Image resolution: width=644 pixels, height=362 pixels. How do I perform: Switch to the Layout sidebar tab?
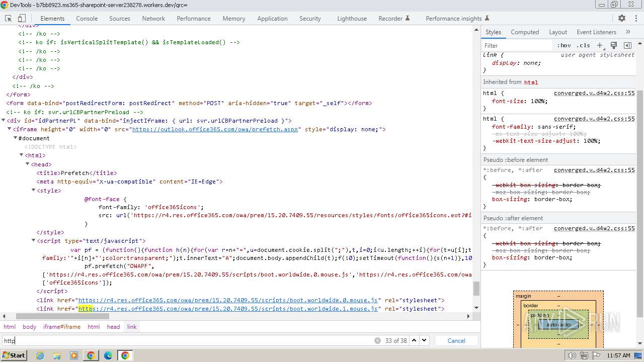[558, 32]
